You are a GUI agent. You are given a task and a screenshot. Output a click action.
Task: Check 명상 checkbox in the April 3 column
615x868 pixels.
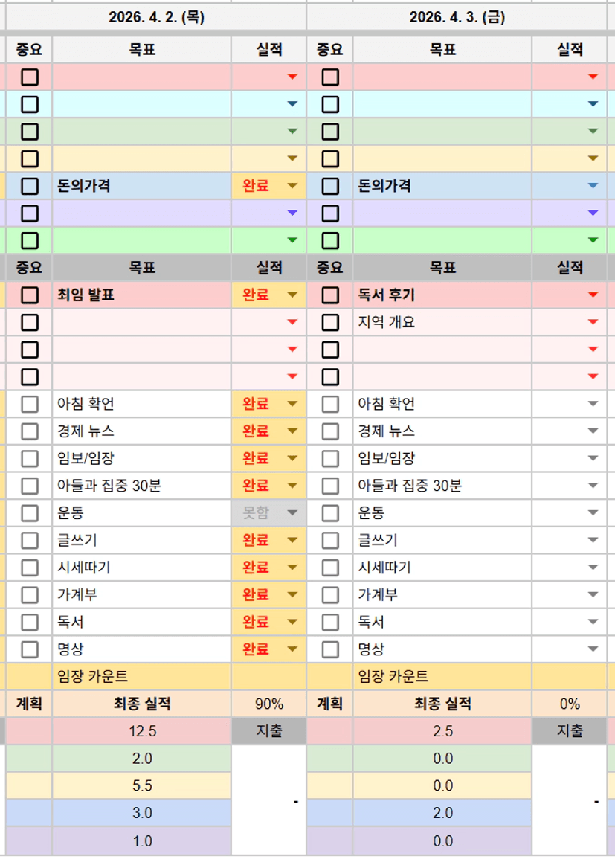[330, 649]
